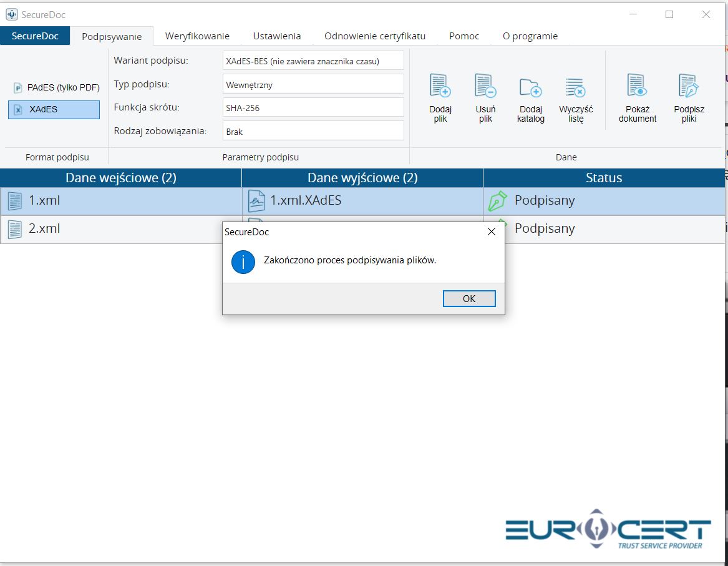The height and width of the screenshot is (566, 728).
Task: Open the Pomoc tab
Action: click(x=464, y=36)
